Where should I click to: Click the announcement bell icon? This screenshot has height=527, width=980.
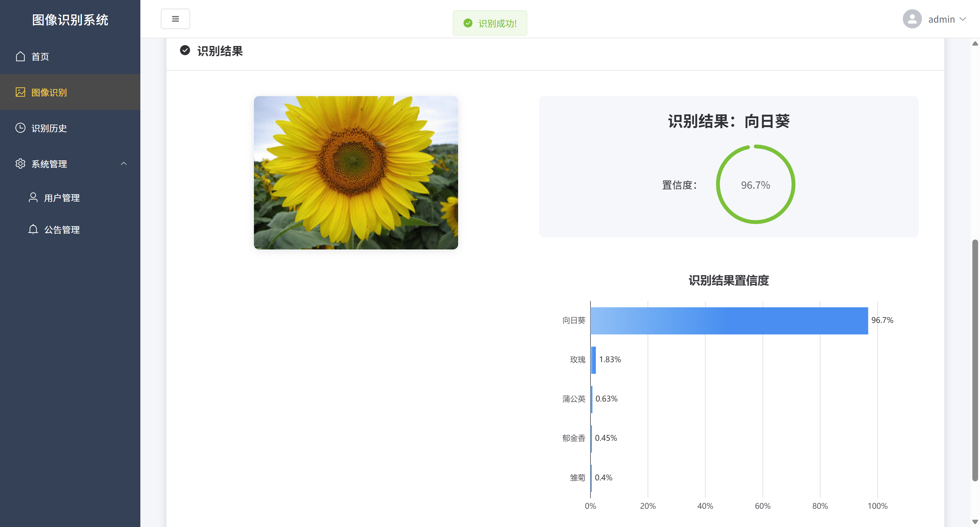pos(33,230)
